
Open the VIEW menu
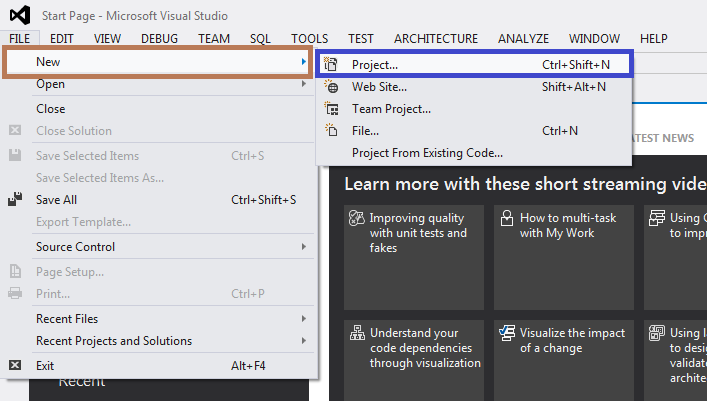pyautogui.click(x=107, y=39)
